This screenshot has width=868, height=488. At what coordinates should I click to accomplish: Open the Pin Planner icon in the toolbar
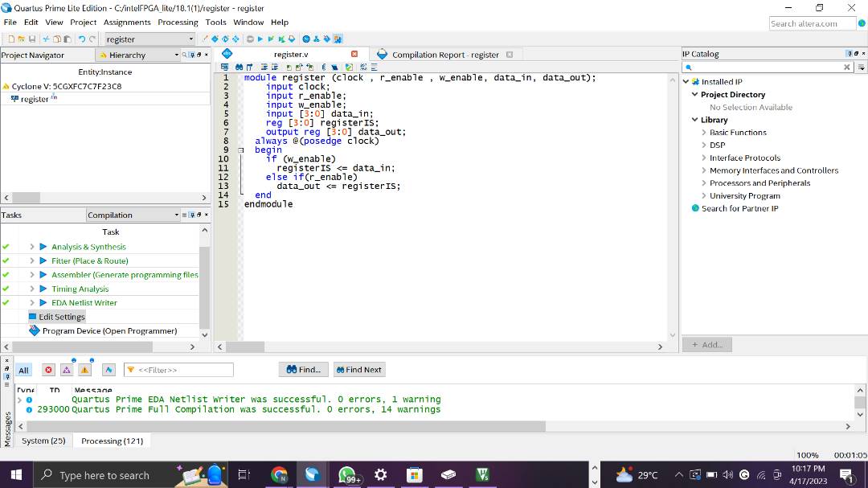coord(325,38)
